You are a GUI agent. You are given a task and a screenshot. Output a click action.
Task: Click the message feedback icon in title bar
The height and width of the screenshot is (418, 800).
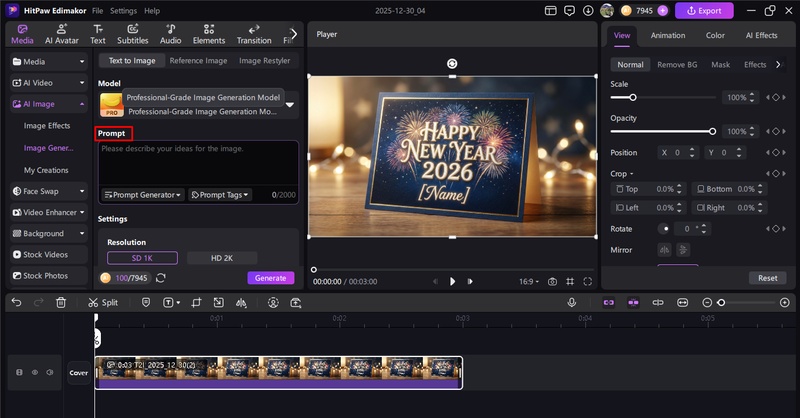click(x=569, y=11)
